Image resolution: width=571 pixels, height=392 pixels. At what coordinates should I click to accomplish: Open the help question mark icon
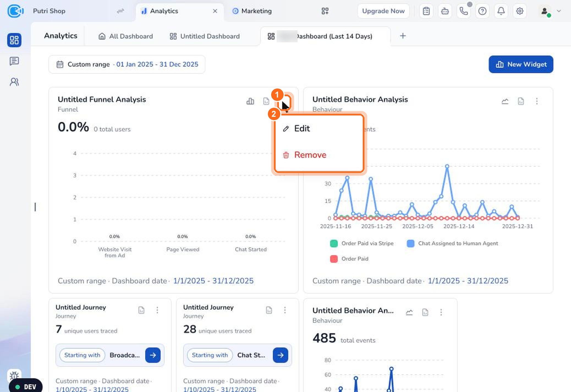point(482,11)
